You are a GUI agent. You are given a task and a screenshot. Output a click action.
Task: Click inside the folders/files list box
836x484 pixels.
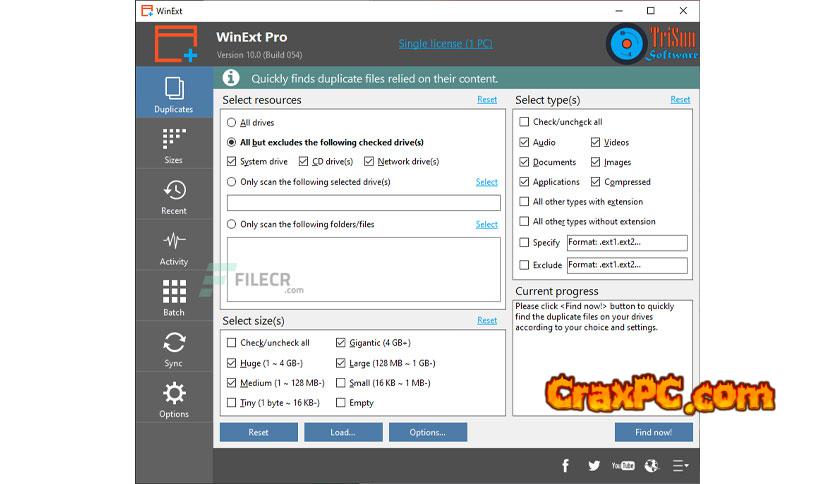click(364, 269)
